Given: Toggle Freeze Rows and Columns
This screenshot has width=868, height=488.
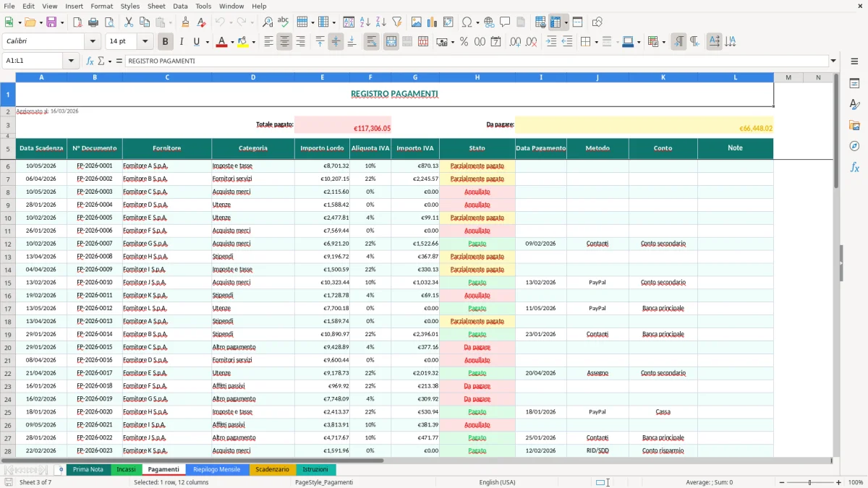Looking at the screenshot, I should click(x=556, y=22).
